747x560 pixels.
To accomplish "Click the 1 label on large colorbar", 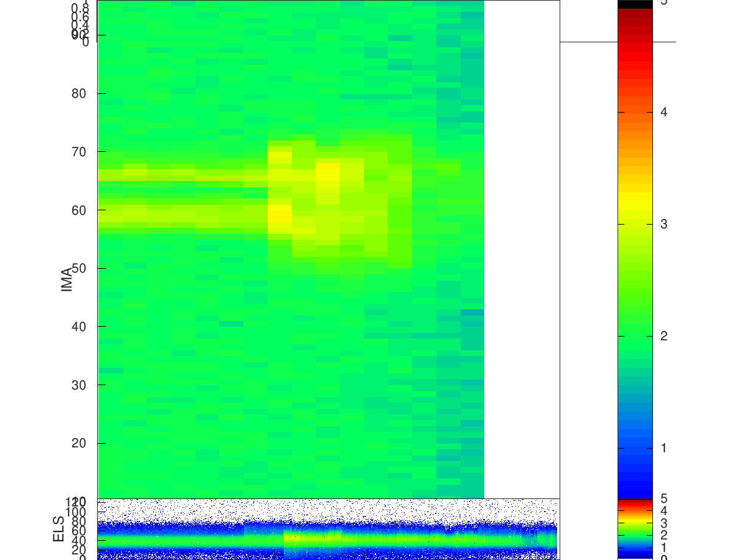I will point(664,448).
